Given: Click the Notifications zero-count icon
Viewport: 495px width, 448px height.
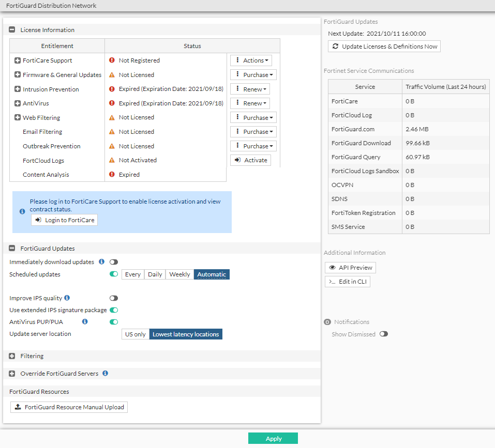Looking at the screenshot, I should pos(326,321).
